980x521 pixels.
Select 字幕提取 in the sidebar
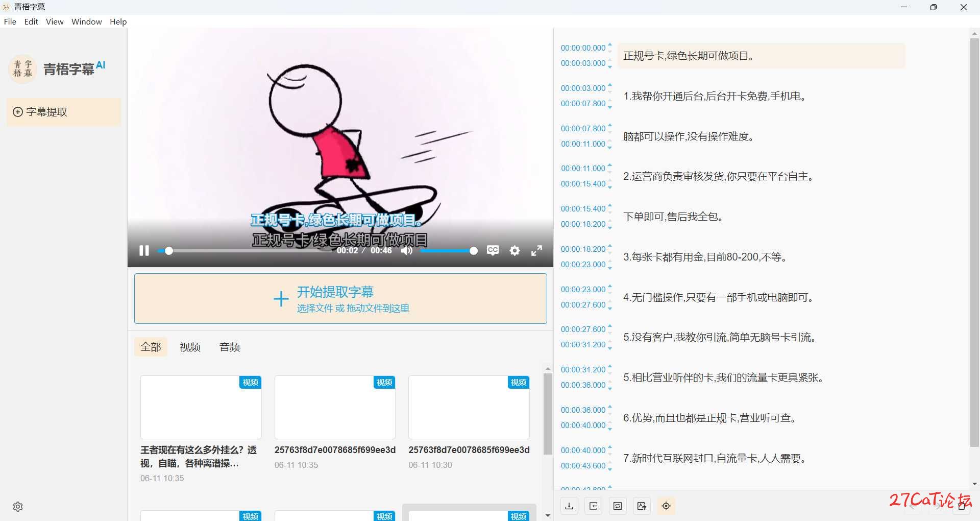pyautogui.click(x=64, y=112)
